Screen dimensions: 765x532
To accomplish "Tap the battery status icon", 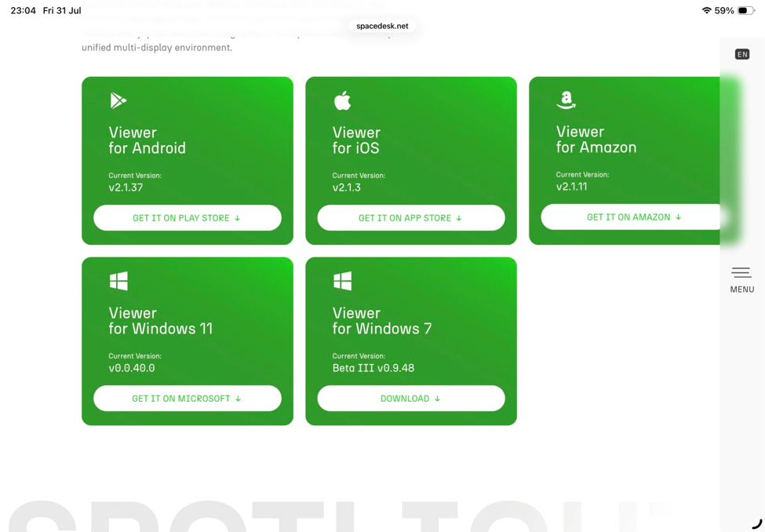I will 745,11.
